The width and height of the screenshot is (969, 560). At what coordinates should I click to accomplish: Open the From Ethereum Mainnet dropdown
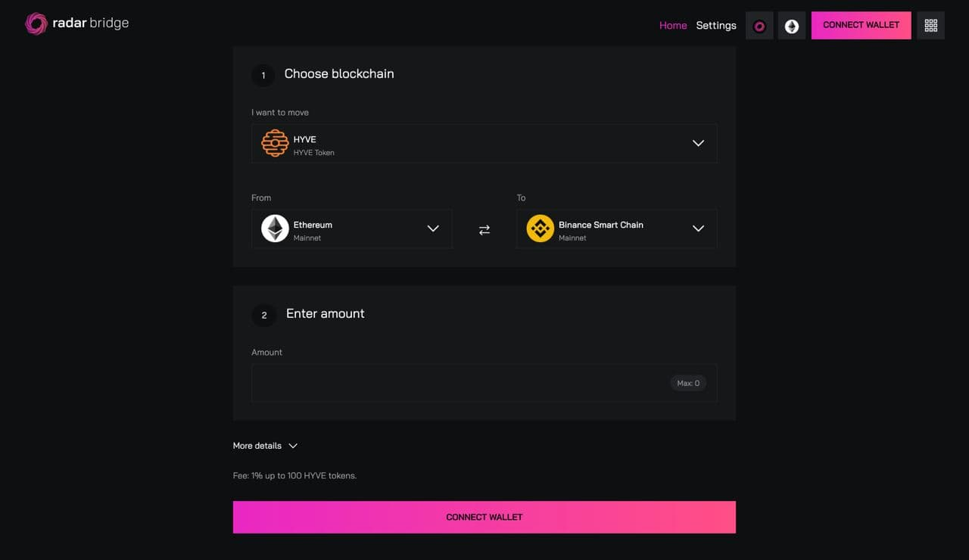tap(352, 229)
